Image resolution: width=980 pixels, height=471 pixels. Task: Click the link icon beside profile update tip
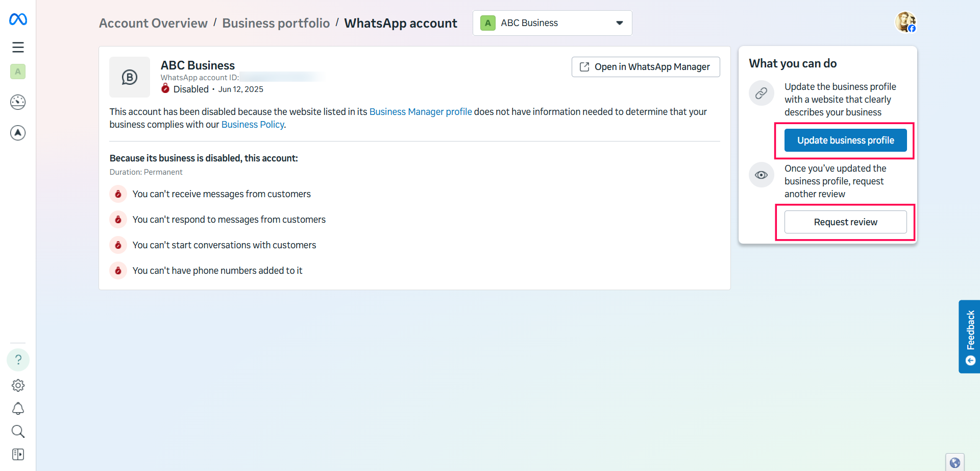click(x=761, y=93)
